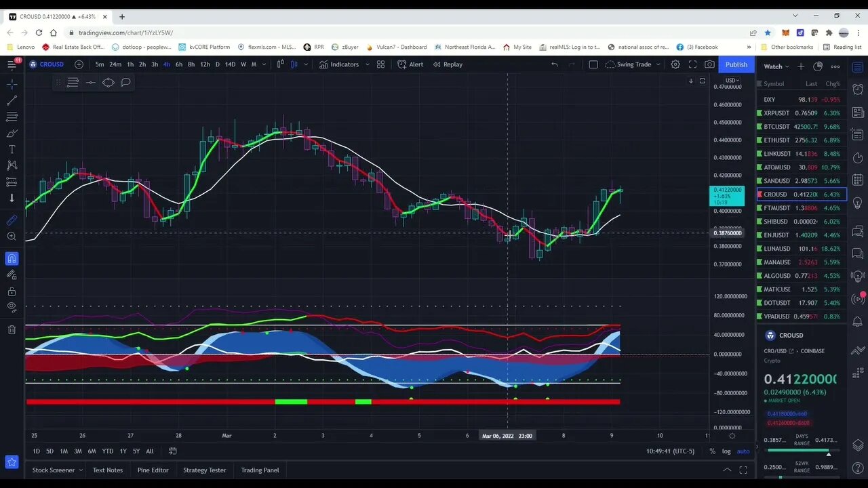868x488 pixels.
Task: Set date range to YTD
Action: [107, 451]
